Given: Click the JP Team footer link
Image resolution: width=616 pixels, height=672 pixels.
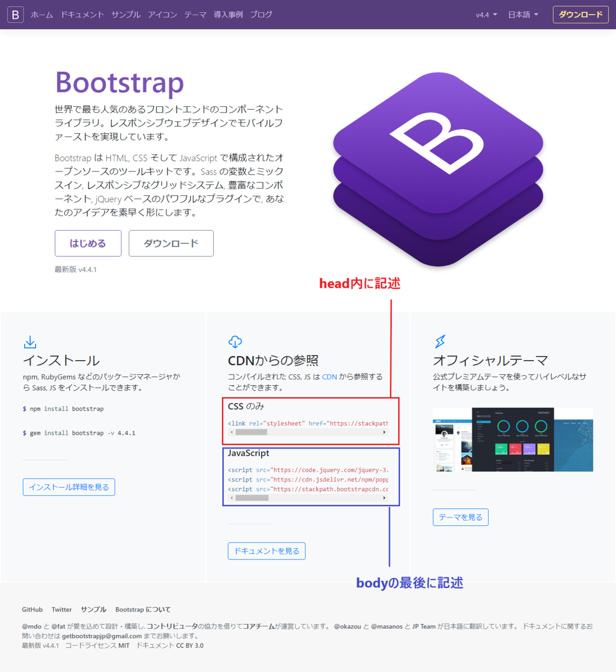Looking at the screenshot, I should coord(424,627).
